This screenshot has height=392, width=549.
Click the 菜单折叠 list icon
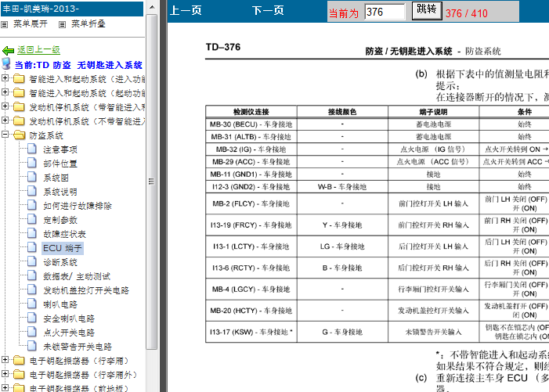pyautogui.click(x=62, y=24)
